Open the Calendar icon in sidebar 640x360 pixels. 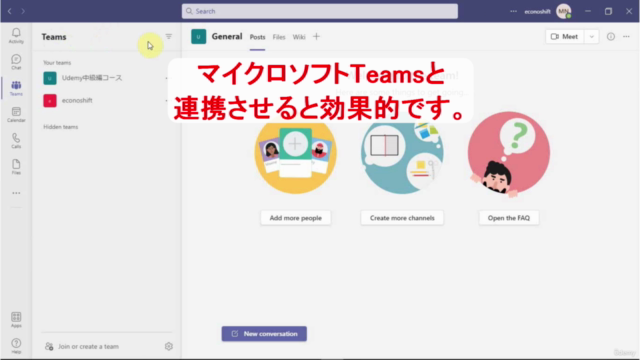click(16, 115)
